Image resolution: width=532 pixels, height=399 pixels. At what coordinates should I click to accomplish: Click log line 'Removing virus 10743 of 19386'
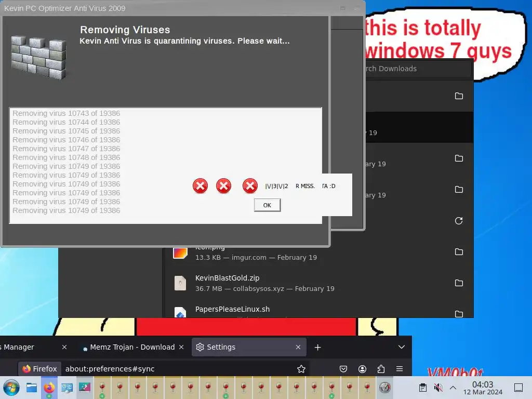pos(66,113)
